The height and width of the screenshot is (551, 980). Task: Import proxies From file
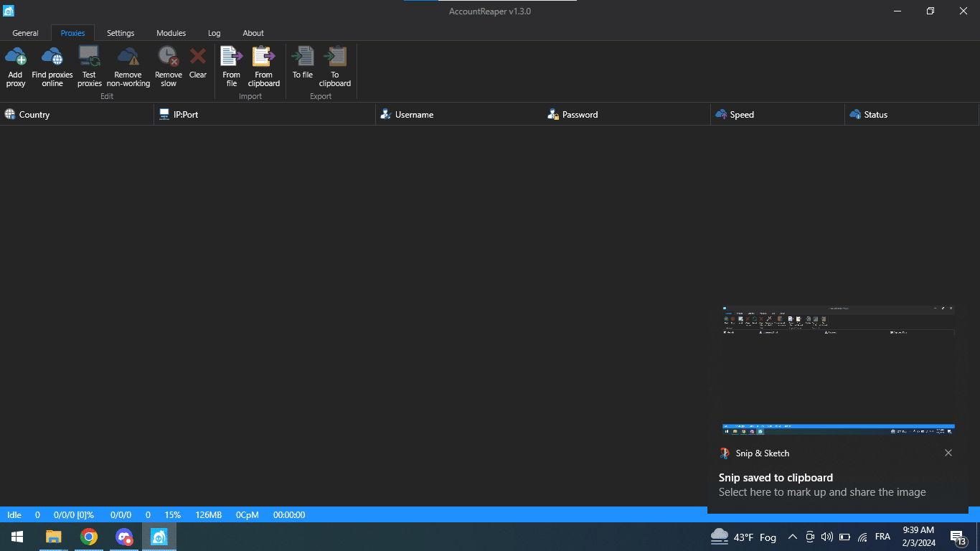pyautogui.click(x=231, y=66)
